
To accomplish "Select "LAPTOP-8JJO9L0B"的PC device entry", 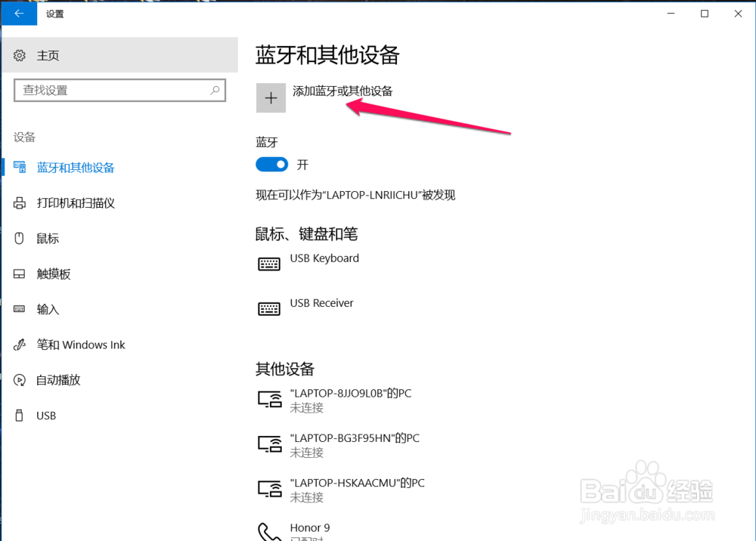I will click(351, 393).
